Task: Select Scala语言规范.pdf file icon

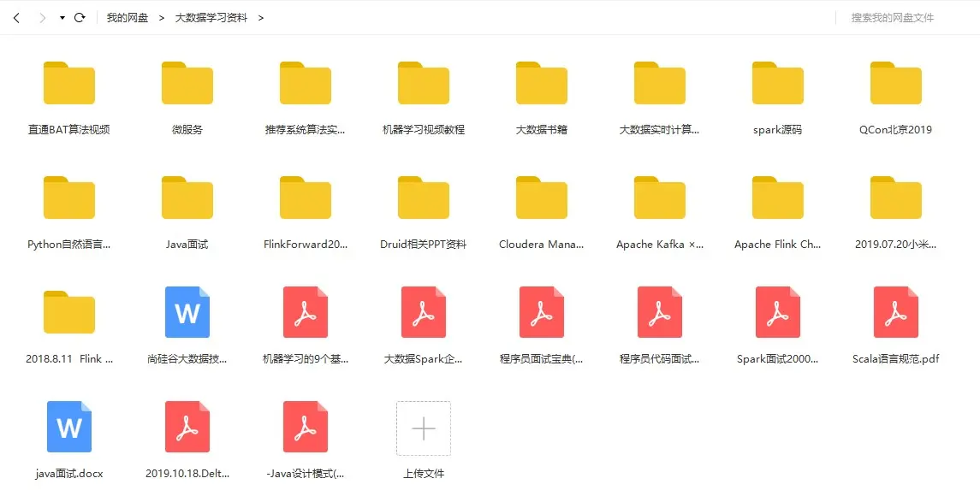Action: pos(895,312)
